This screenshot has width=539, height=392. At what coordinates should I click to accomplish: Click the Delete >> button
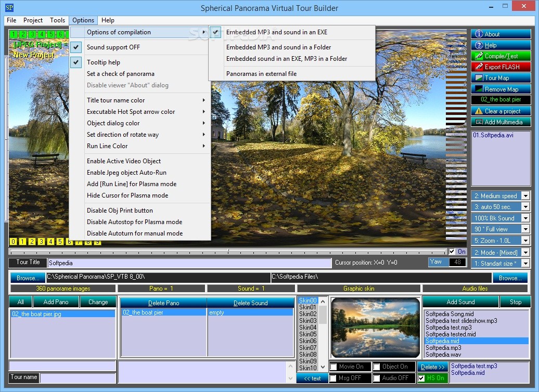coord(432,367)
